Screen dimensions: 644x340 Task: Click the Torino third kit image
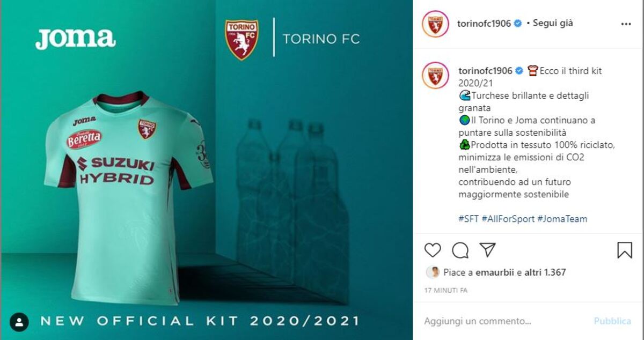click(207, 170)
